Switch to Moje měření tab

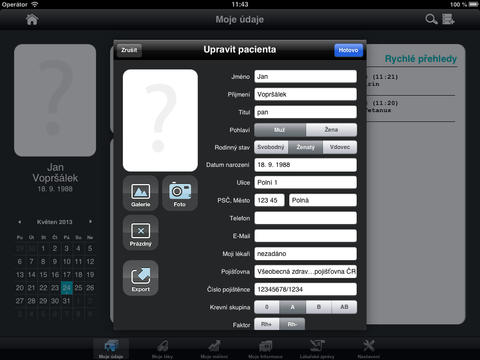click(214, 349)
